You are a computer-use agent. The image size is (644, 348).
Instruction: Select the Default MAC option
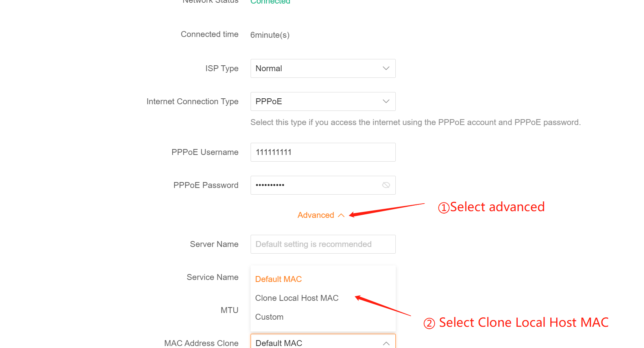pos(279,279)
